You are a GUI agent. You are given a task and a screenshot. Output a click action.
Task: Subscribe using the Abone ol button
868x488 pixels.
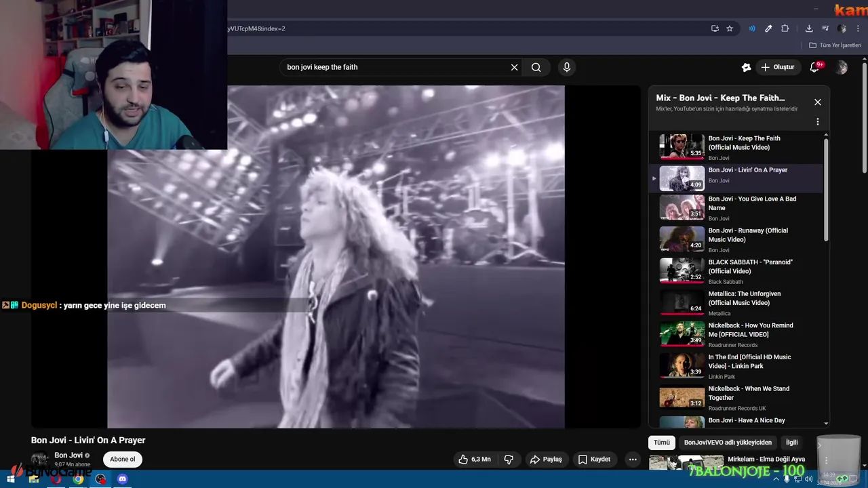click(123, 459)
